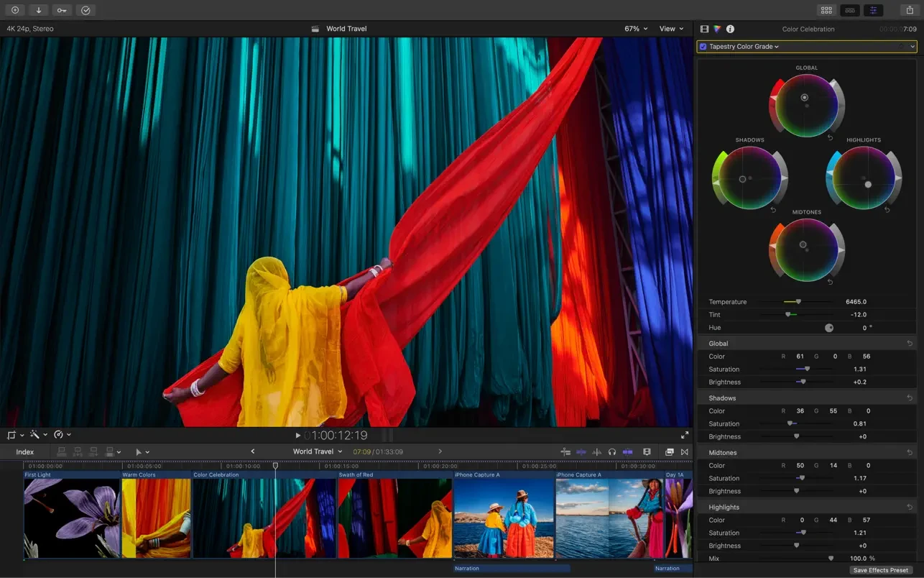Open the Keyword editor with the key icon

(62, 10)
